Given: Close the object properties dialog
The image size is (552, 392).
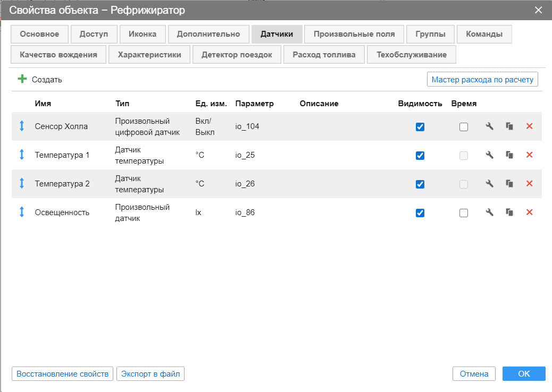Looking at the screenshot, I should [x=538, y=10].
